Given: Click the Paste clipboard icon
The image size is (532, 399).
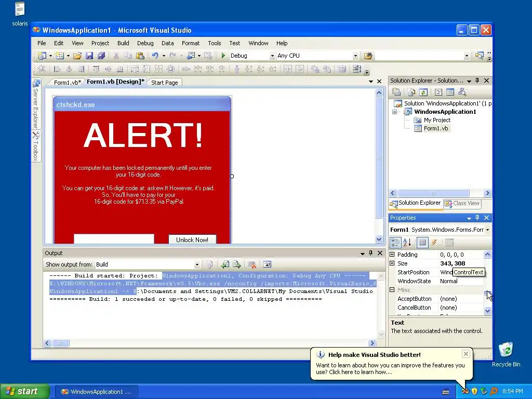Looking at the screenshot, I should [x=140, y=56].
